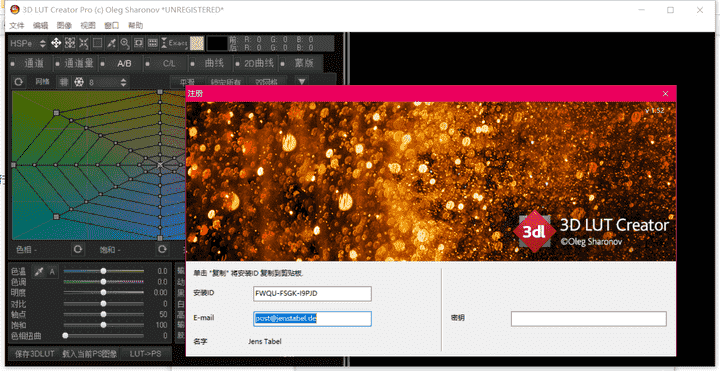The width and height of the screenshot is (720, 371).
Task: Click the textured yellow color swatch
Action: pyautogui.click(x=197, y=43)
